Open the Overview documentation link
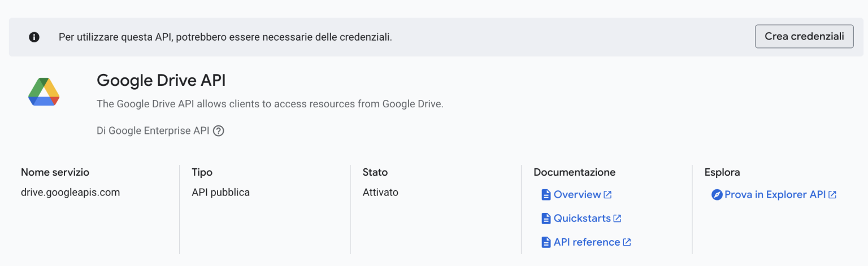Image resolution: width=868 pixels, height=266 pixels. [x=577, y=195]
